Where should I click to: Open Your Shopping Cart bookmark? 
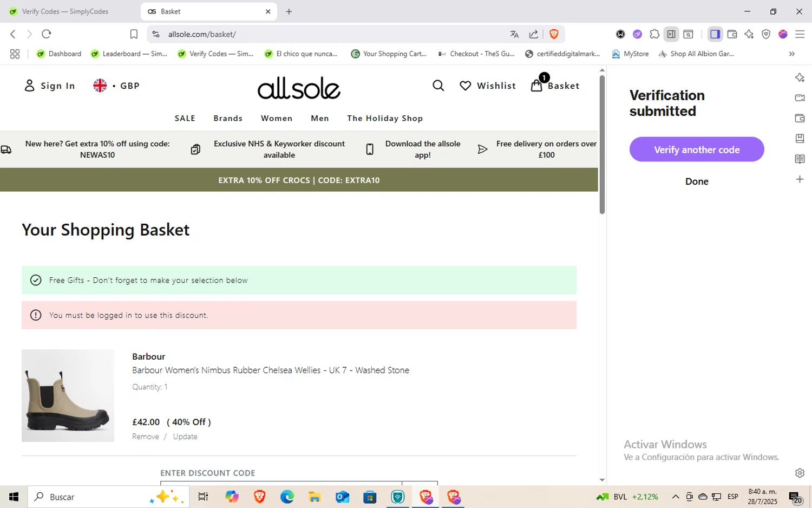(389, 54)
